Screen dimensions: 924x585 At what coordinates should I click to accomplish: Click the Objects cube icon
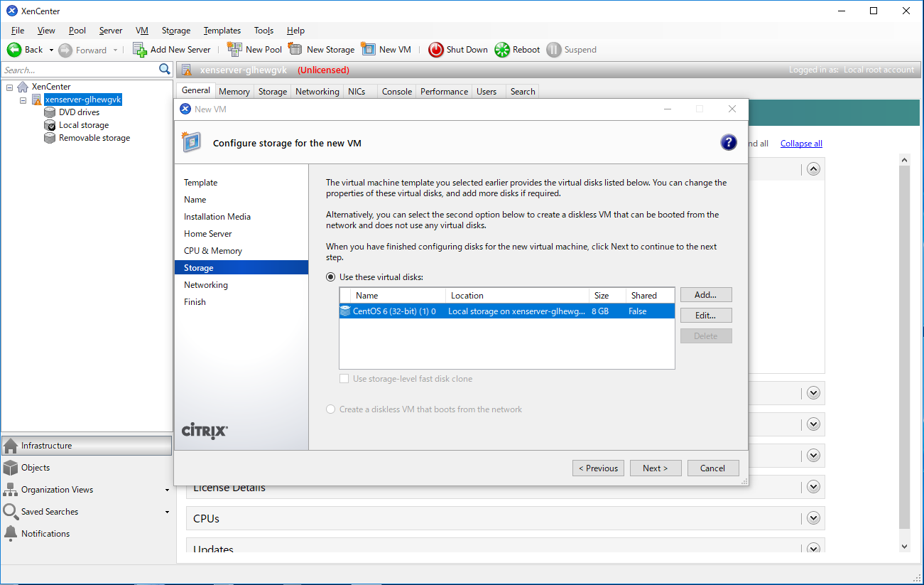[x=11, y=468]
